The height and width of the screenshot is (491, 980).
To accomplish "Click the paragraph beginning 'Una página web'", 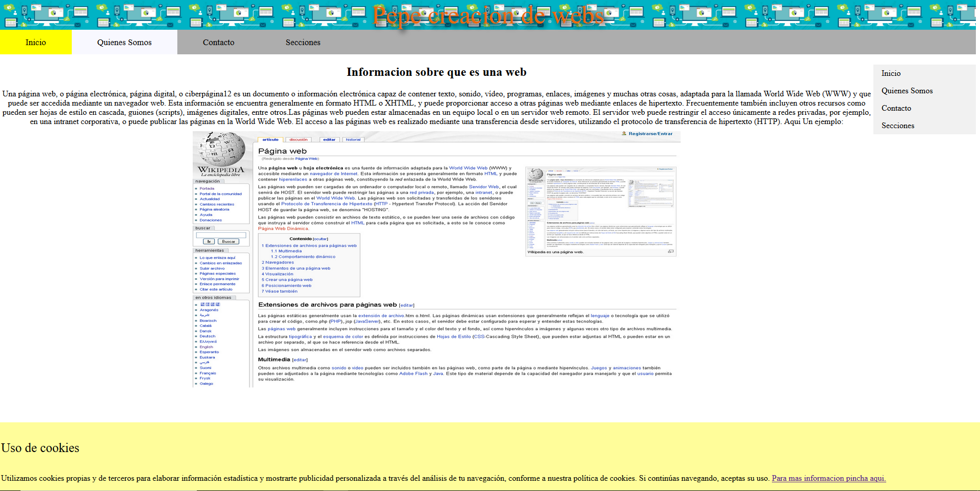I will pos(437,108).
